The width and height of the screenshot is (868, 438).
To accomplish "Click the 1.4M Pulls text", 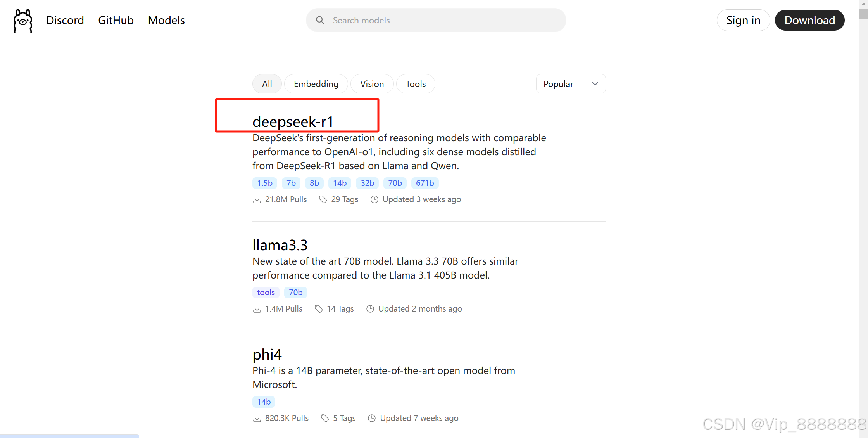I will point(284,309).
